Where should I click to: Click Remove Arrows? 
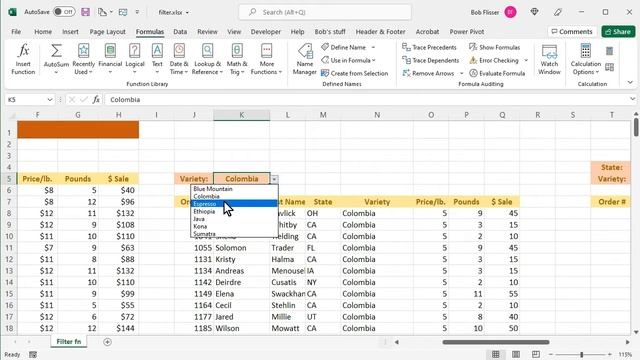(428, 73)
